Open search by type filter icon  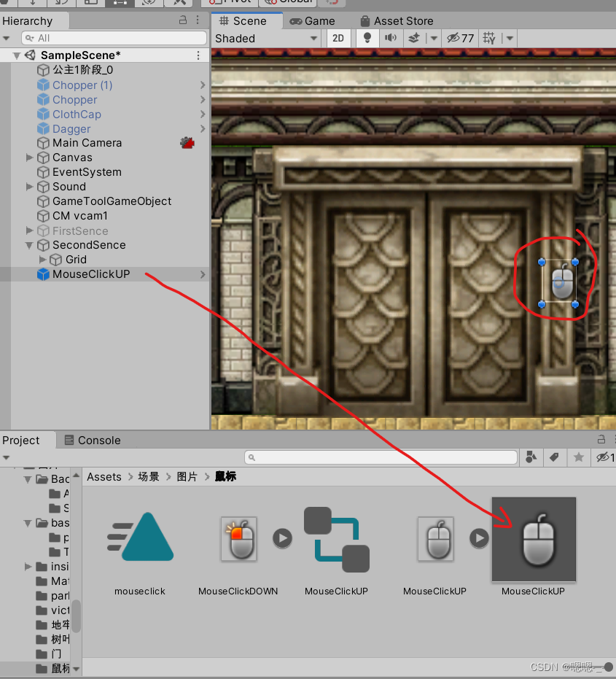[531, 457]
